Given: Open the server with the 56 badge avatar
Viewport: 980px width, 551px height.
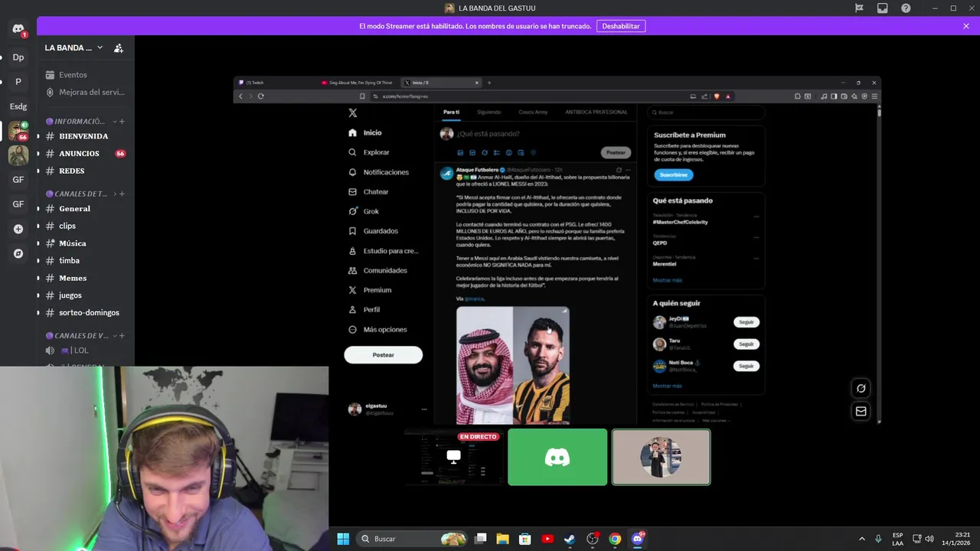Looking at the screenshot, I should point(18,131).
